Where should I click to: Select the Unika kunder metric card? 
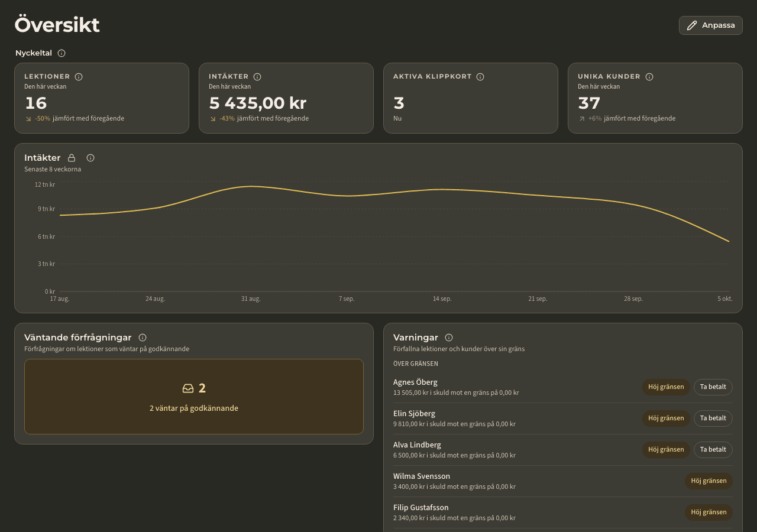click(655, 98)
